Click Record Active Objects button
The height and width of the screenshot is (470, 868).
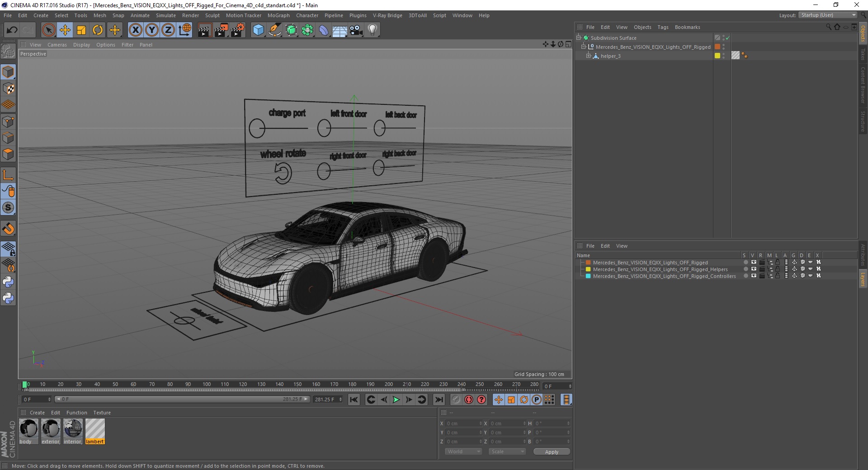456,399
